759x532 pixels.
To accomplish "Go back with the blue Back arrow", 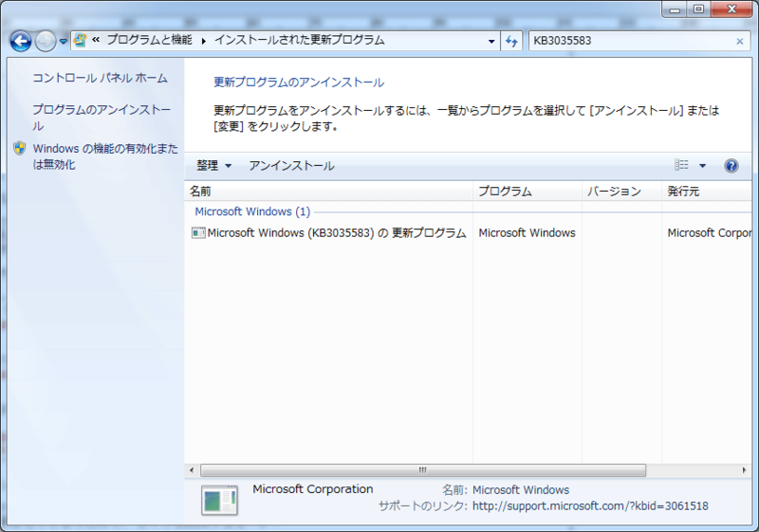I will [x=21, y=41].
